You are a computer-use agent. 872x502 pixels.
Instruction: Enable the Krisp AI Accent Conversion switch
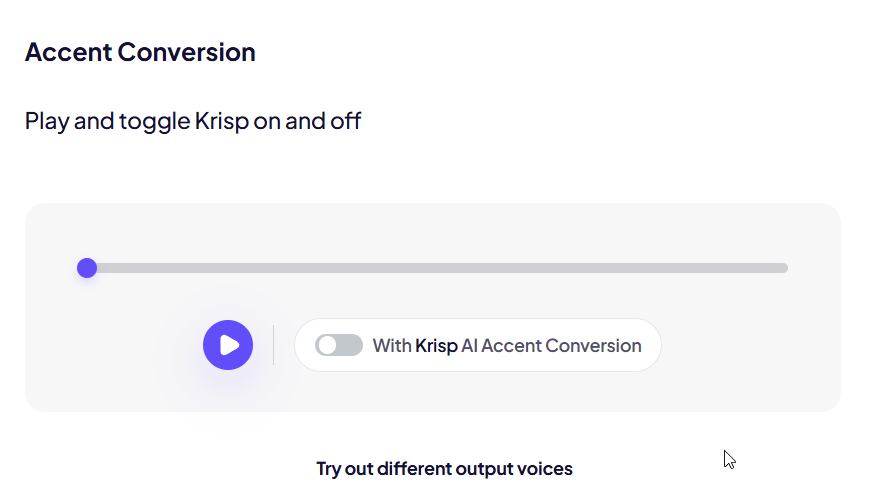[x=338, y=345]
